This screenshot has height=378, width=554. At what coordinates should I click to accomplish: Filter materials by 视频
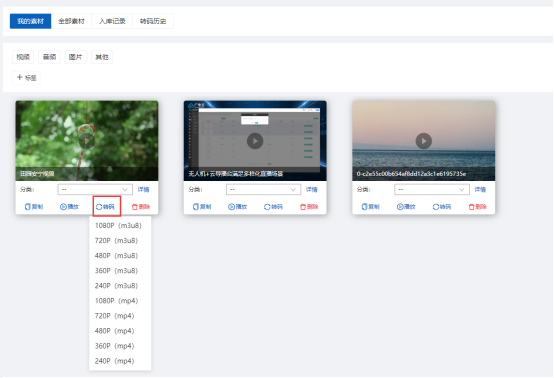[x=23, y=57]
